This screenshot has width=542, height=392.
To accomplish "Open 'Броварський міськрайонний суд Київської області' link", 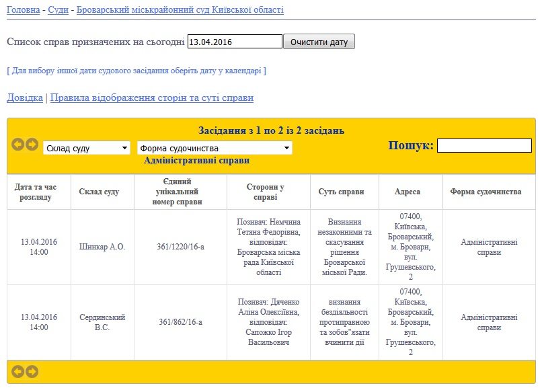I will pos(180,9).
